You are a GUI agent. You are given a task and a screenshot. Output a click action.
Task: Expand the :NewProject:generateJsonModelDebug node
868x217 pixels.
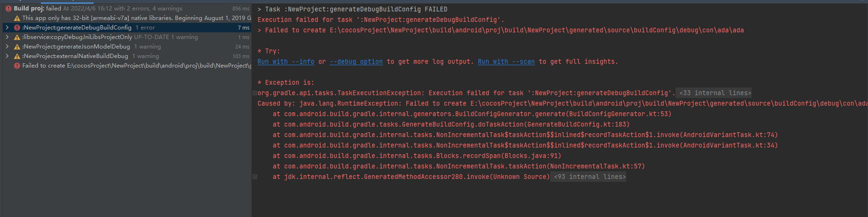point(7,47)
